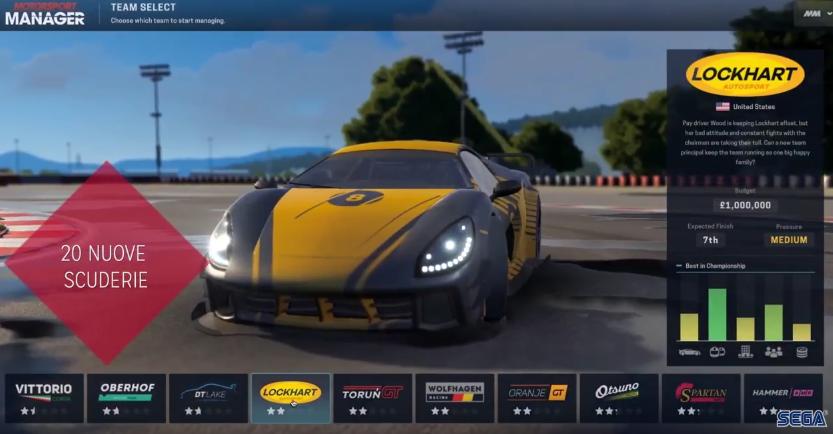The width and height of the screenshot is (833, 434).
Task: Pick the Oranje GT team card
Action: [x=537, y=398]
